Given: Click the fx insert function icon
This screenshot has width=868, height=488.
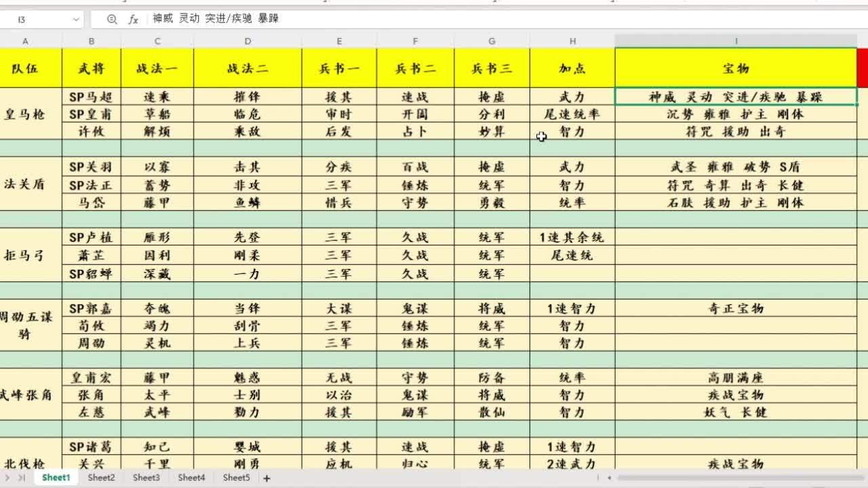Looking at the screenshot, I should (134, 20).
